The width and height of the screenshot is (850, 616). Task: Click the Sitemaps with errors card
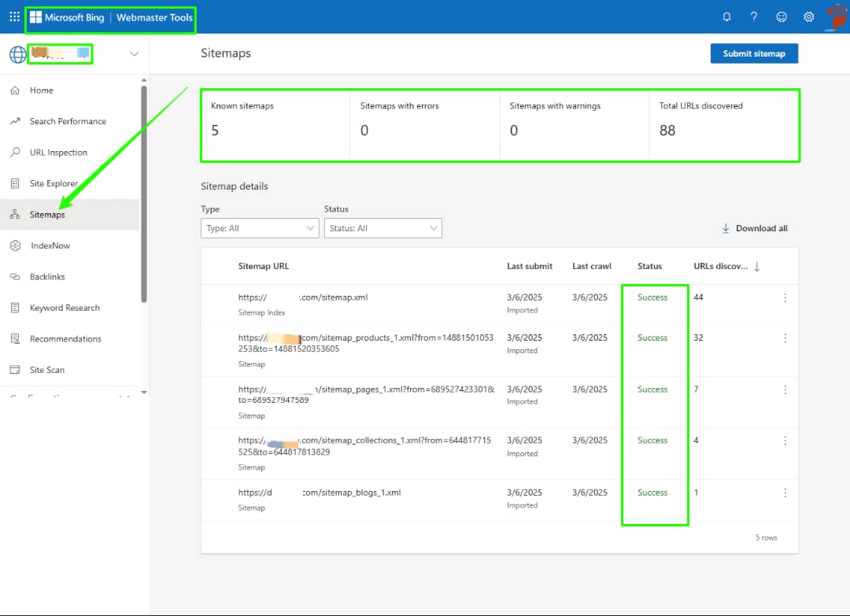tap(425, 125)
